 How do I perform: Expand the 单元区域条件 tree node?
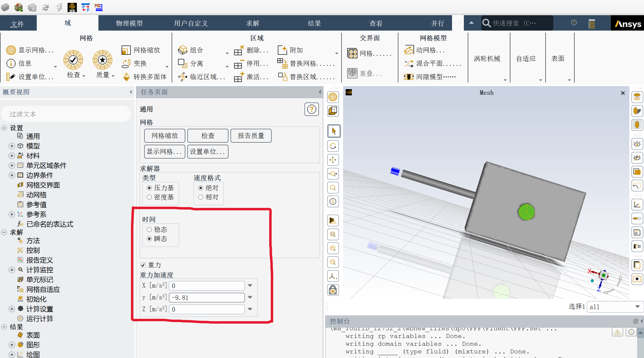[12, 166]
